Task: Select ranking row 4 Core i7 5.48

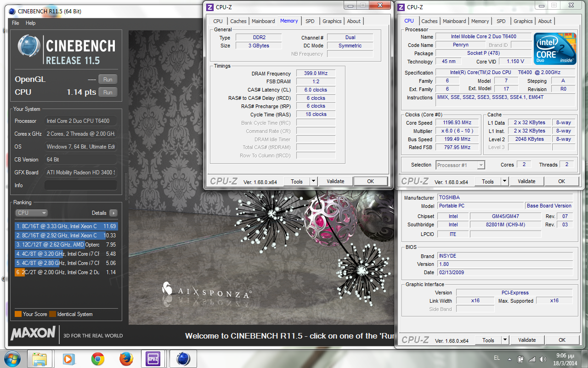Action: click(x=66, y=254)
